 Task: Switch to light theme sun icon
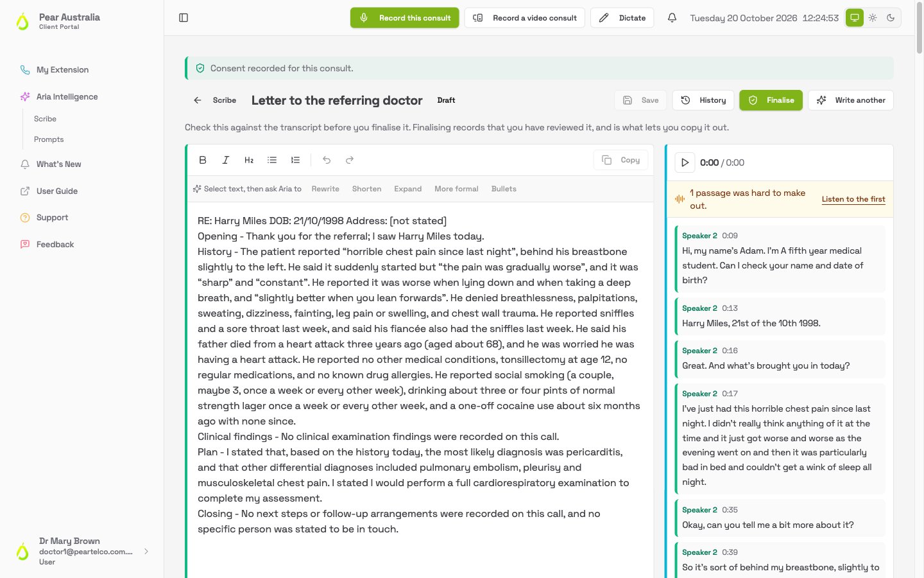coord(873,18)
